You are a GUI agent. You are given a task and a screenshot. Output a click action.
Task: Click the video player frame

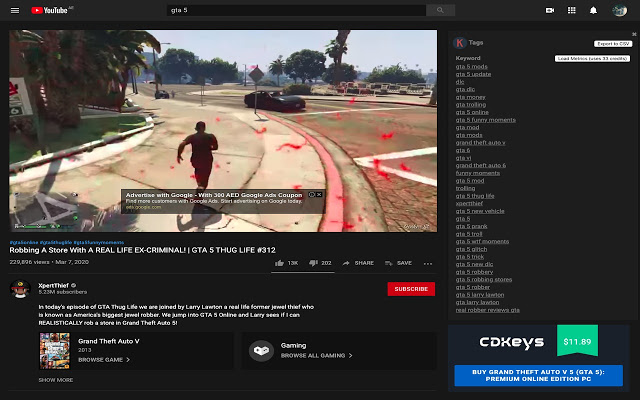pos(223,131)
